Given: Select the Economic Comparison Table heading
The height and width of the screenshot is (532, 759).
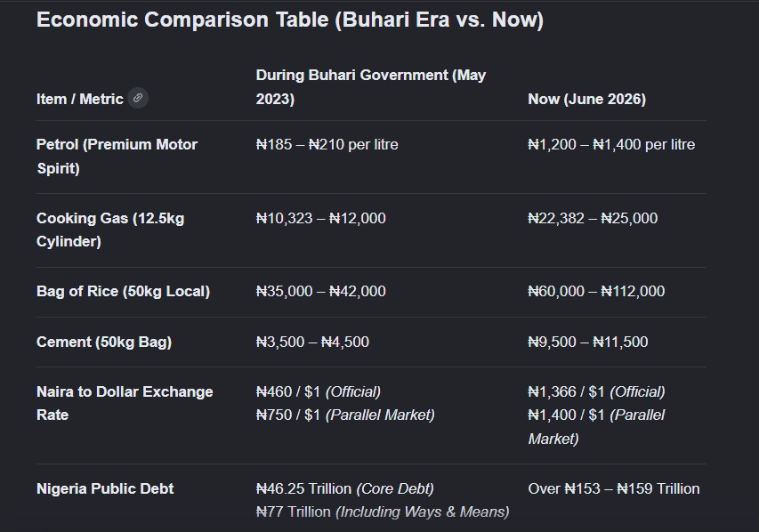Looking at the screenshot, I should [290, 20].
